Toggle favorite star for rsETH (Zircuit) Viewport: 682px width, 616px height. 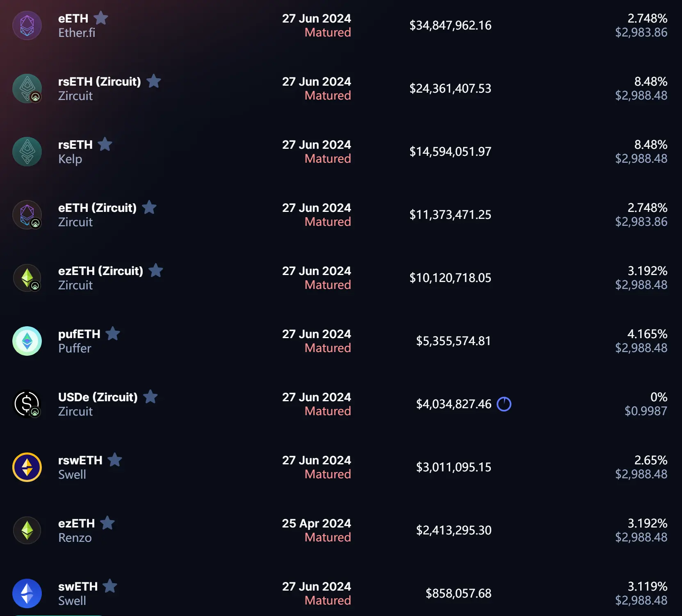(x=154, y=81)
